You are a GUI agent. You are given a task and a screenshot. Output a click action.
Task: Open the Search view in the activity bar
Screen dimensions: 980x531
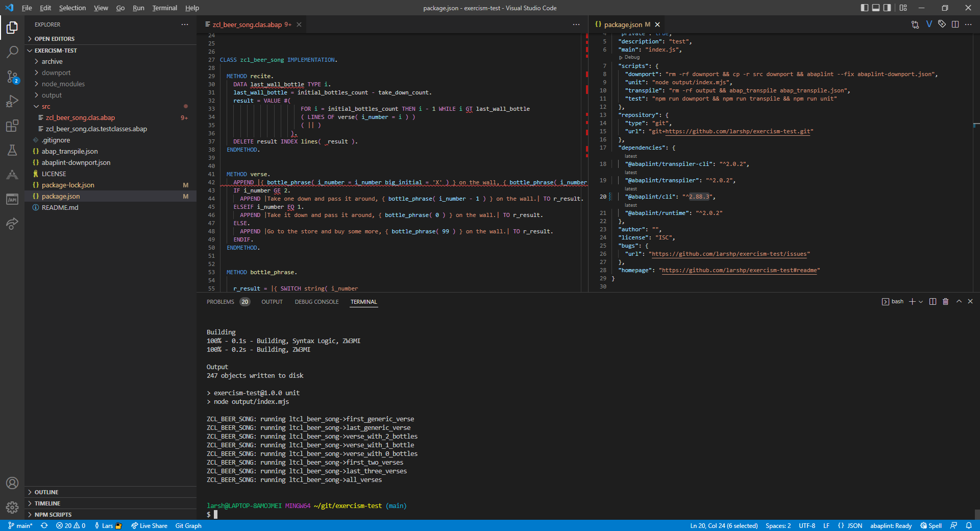tap(12, 53)
